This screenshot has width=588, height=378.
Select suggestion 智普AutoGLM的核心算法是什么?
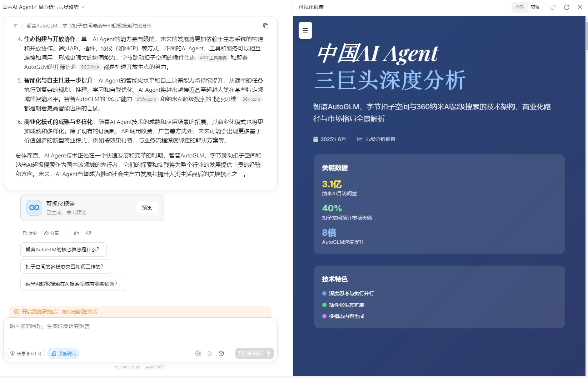point(64,250)
